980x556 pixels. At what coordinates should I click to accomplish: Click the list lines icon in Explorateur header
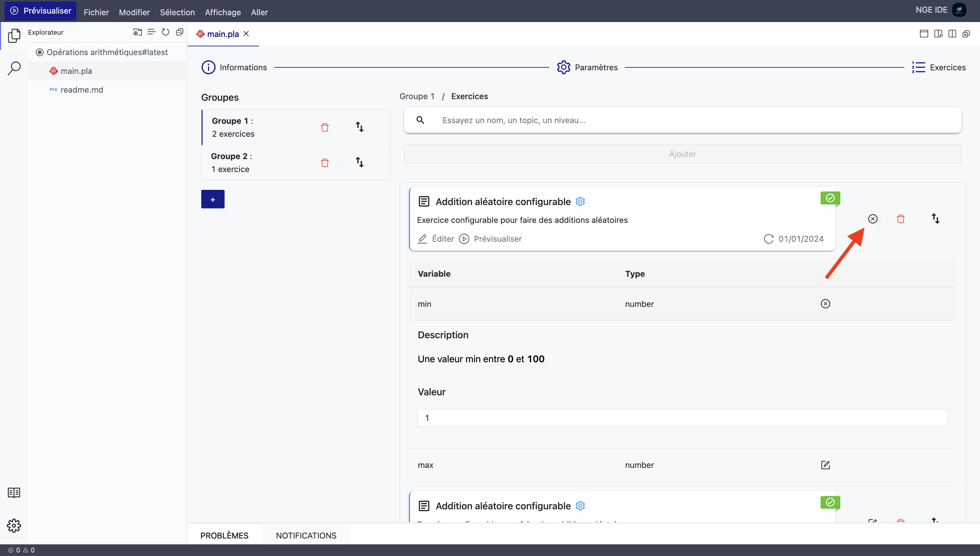click(x=152, y=32)
